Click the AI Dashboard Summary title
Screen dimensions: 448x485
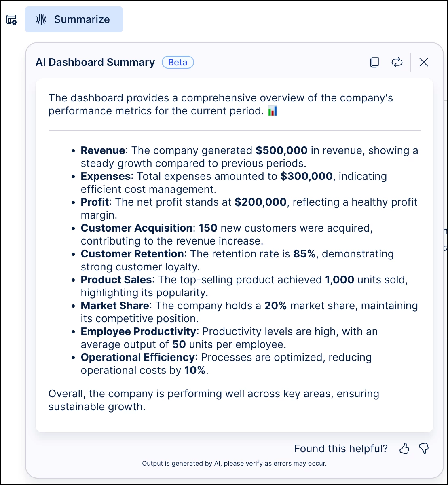click(95, 62)
